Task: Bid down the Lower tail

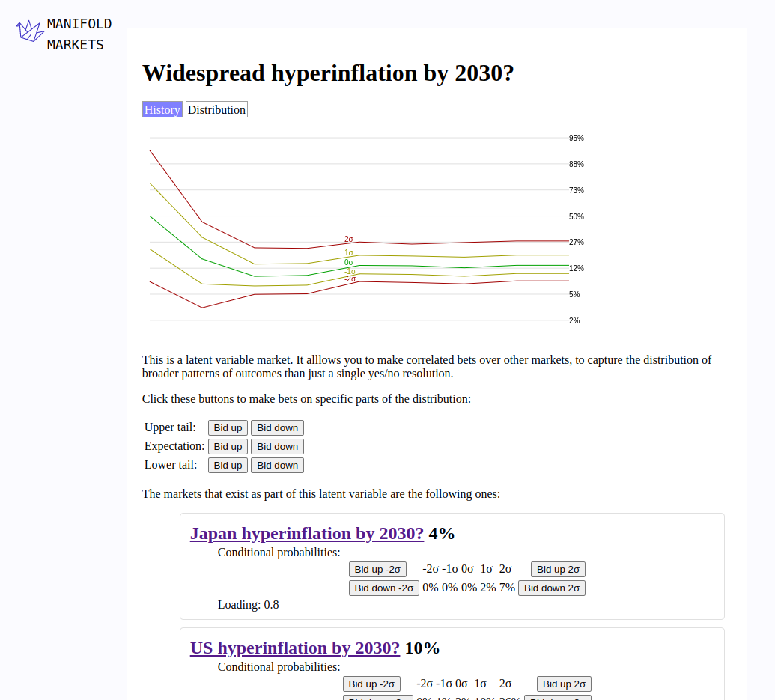Action: tap(277, 466)
